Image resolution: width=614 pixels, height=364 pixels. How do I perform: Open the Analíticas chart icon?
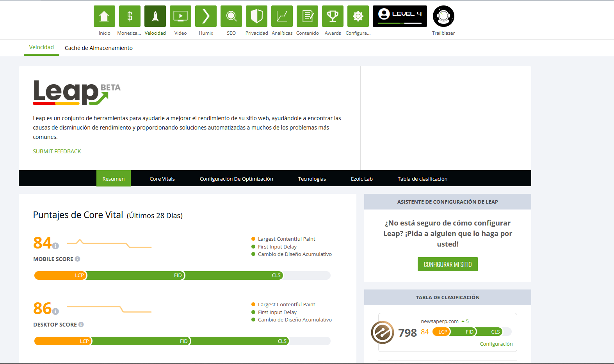point(282,16)
